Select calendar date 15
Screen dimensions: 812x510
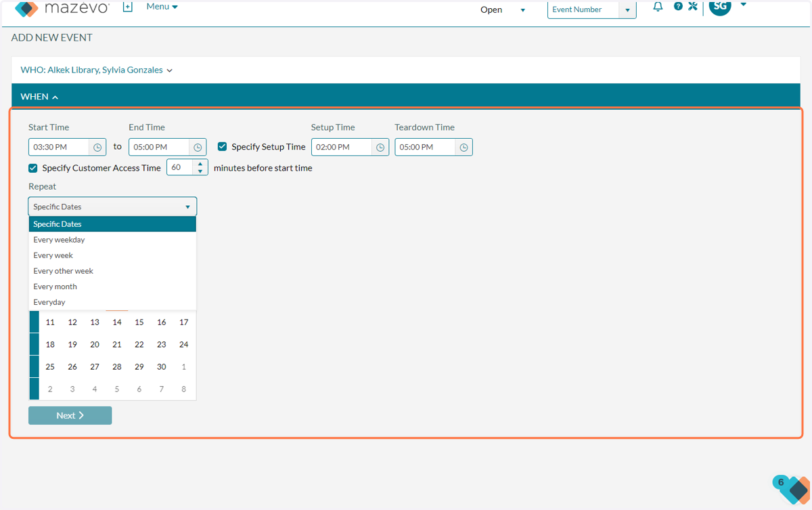click(x=139, y=322)
